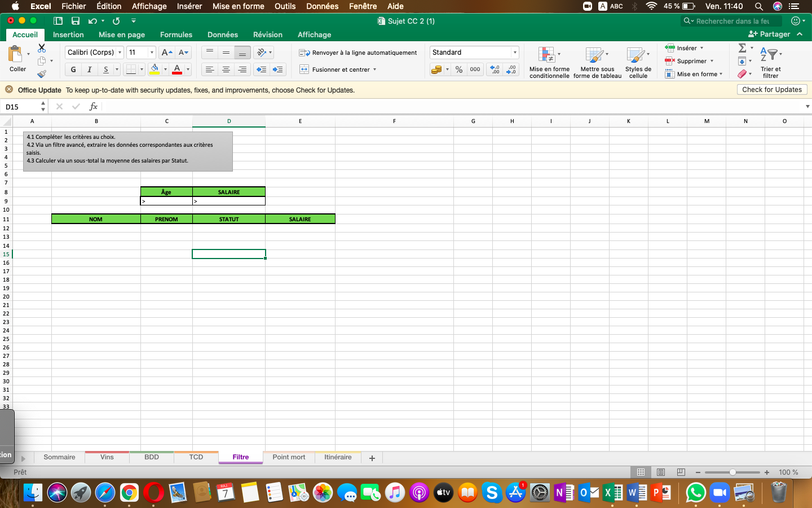Toggle align text left
The image size is (812, 508).
point(210,69)
